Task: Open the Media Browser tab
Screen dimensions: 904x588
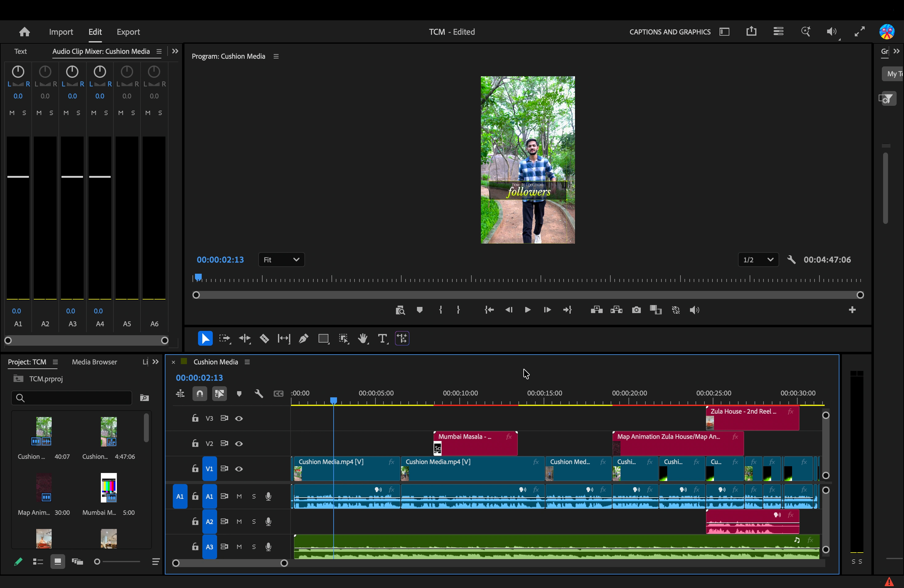Action: (95, 362)
